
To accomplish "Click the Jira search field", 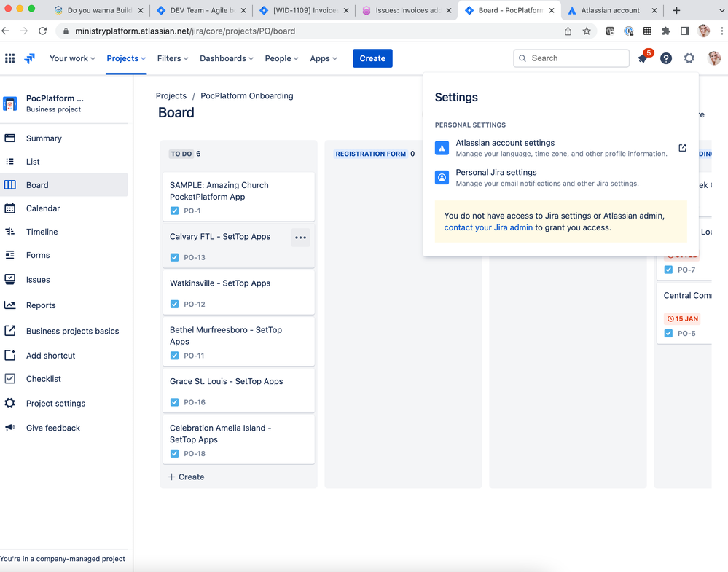I will [x=571, y=58].
